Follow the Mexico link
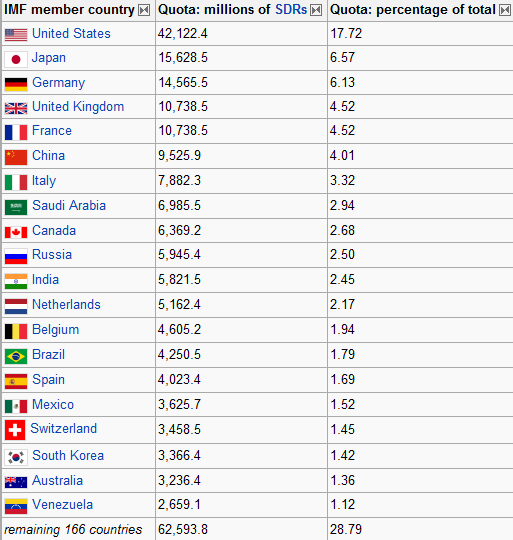Screen dimensions: 513x540 point(53,404)
